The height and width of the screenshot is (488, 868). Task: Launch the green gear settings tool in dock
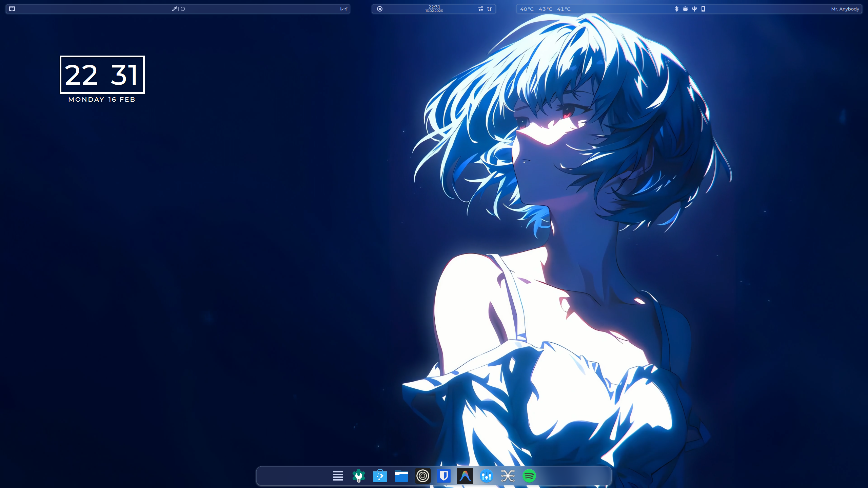tap(359, 476)
